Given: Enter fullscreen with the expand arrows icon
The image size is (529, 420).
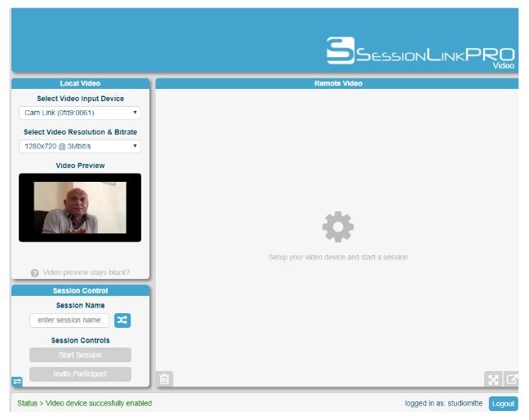Looking at the screenshot, I should pyautogui.click(x=493, y=379).
